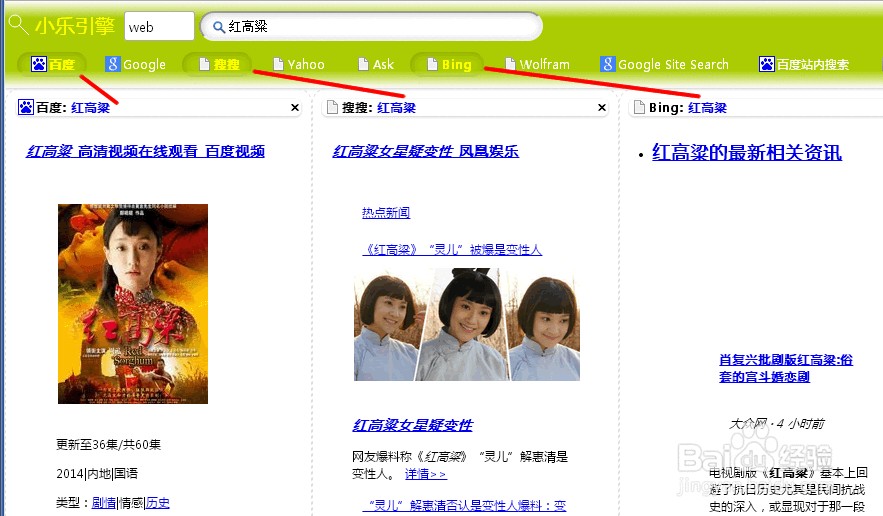Click the 更新至36集/共60集 text
This screenshot has height=516, width=883.
coord(109,444)
